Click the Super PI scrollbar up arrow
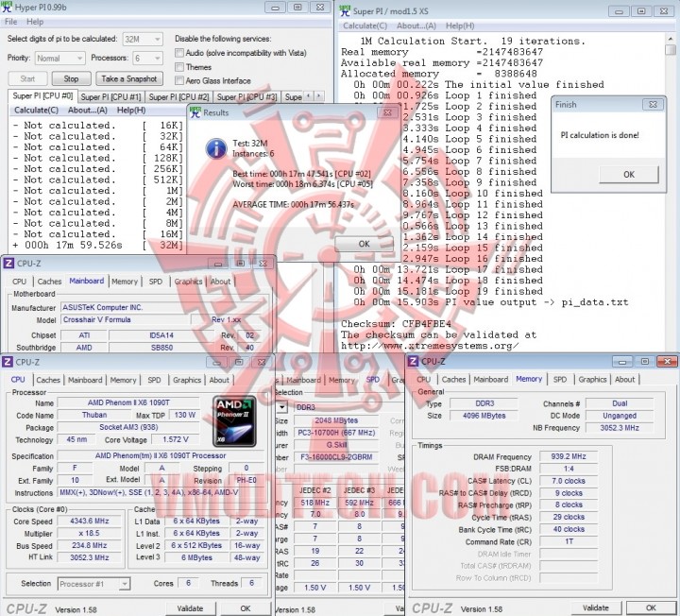Screen dimensions: 680x616 coord(670,39)
